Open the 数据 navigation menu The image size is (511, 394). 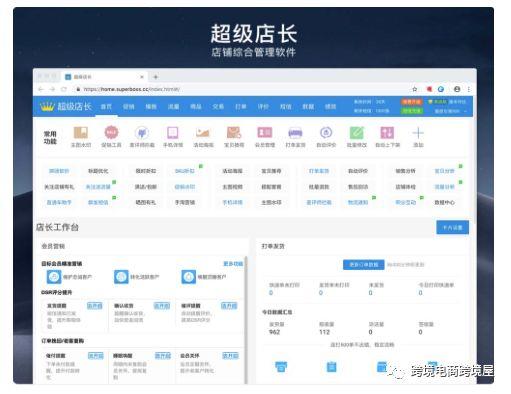308,107
